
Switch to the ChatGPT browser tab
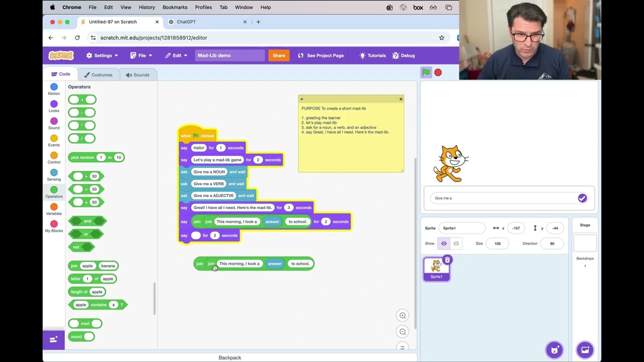[206, 22]
